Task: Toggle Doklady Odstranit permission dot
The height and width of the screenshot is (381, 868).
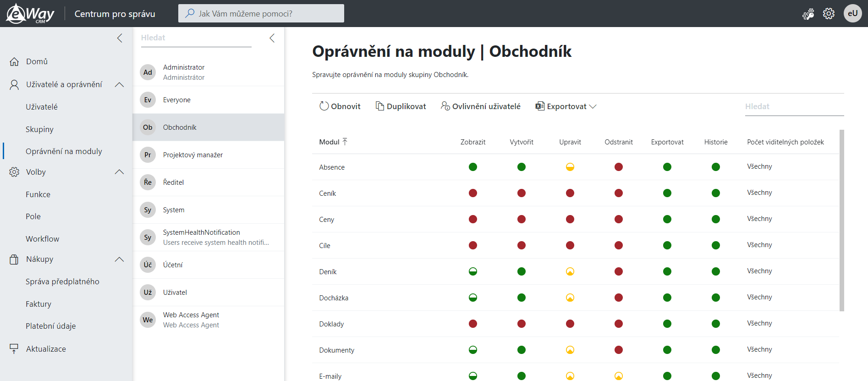Action: click(x=619, y=324)
